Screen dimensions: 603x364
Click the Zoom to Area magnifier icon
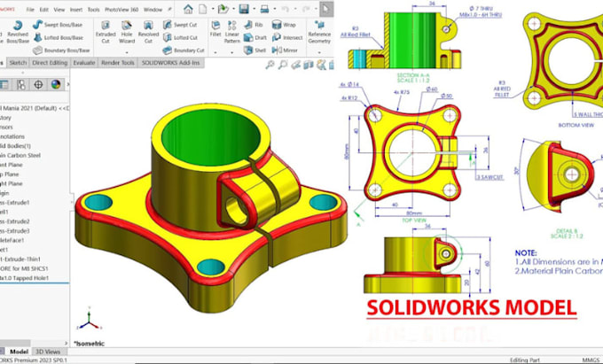pyautogui.click(x=283, y=65)
